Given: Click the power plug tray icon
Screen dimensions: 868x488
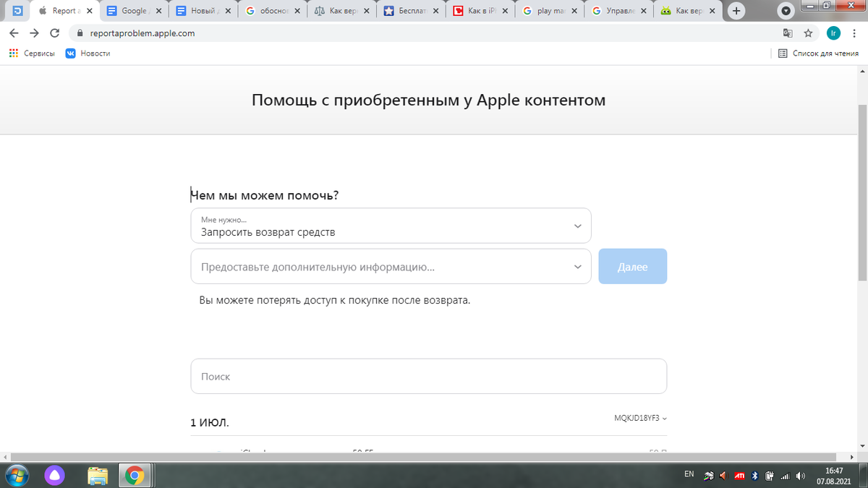Looking at the screenshot, I should pyautogui.click(x=770, y=476).
